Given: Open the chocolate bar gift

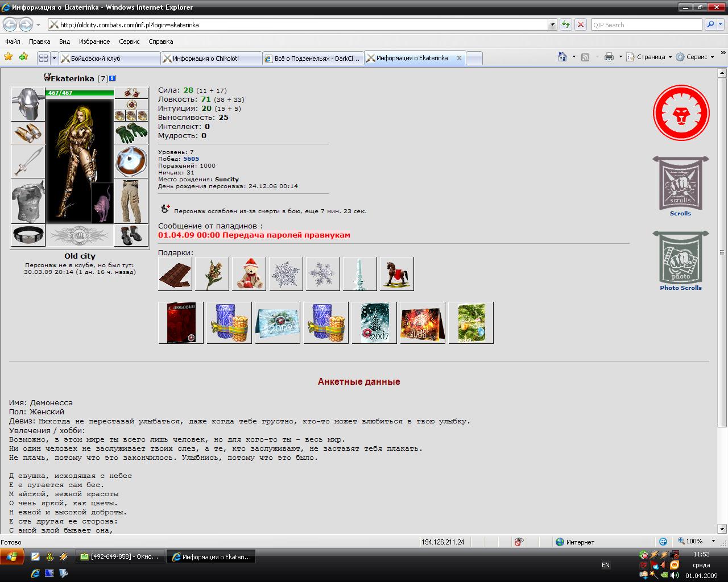Looking at the screenshot, I should [175, 274].
